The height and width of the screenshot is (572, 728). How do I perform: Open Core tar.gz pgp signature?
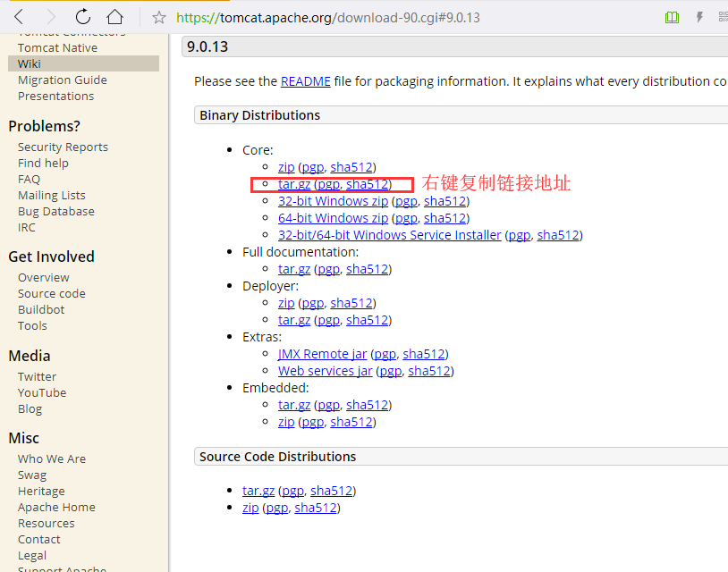point(329,184)
